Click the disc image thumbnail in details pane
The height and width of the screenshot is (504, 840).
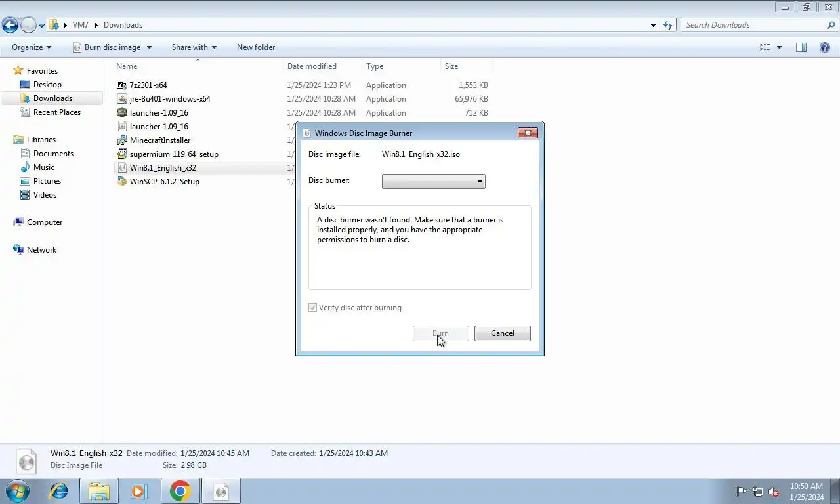26,461
